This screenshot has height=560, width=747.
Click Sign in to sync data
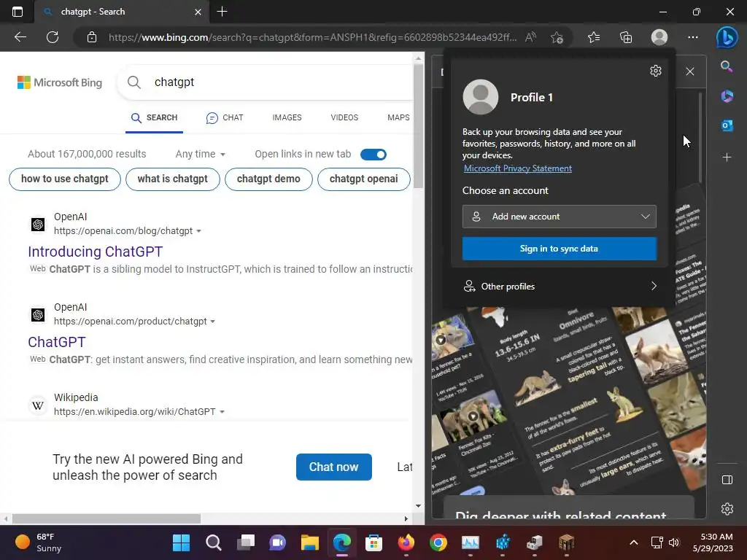[560, 249]
